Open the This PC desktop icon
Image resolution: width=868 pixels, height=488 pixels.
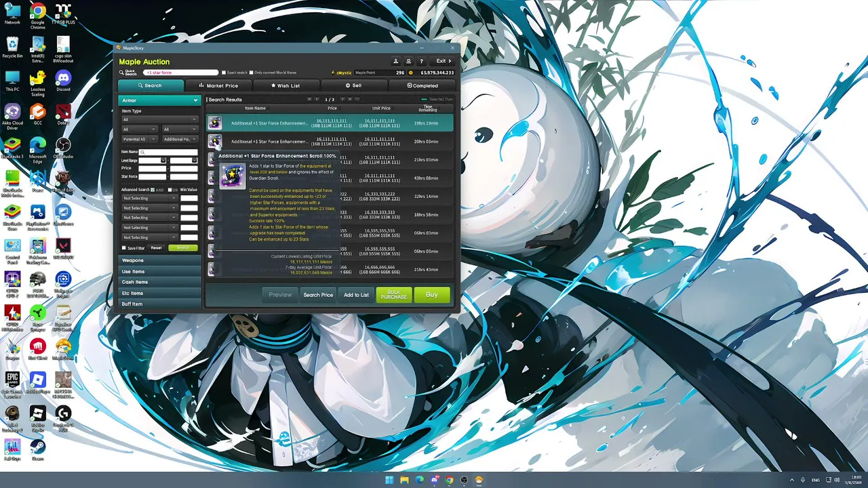point(12,80)
